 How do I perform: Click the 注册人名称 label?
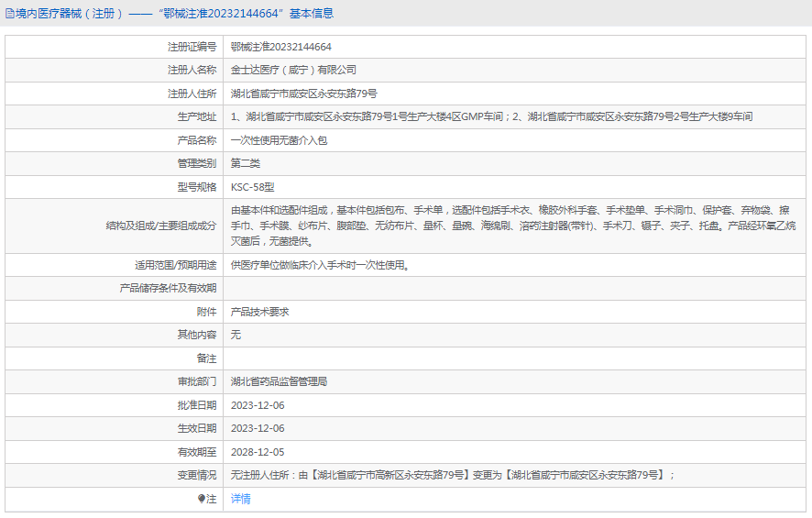192,70
